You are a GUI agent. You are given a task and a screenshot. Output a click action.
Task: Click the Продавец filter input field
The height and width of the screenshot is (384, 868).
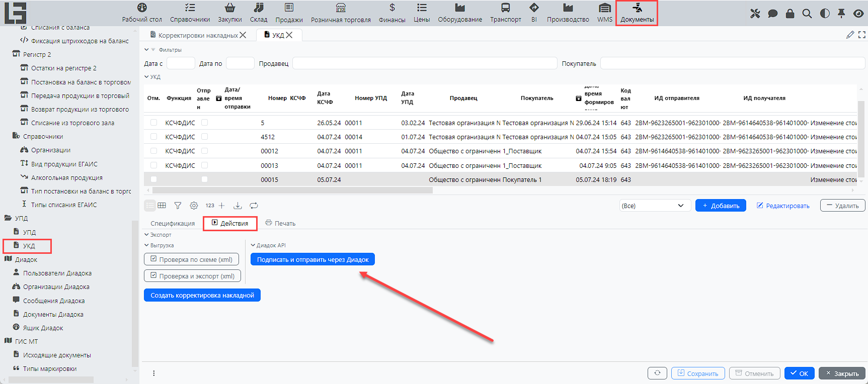(x=424, y=63)
